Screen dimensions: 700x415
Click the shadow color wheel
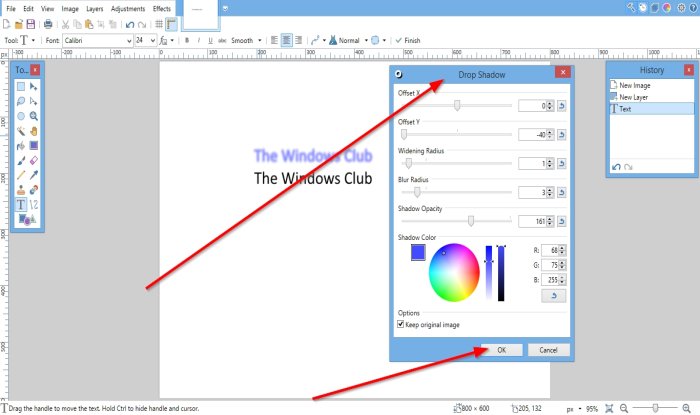click(454, 272)
